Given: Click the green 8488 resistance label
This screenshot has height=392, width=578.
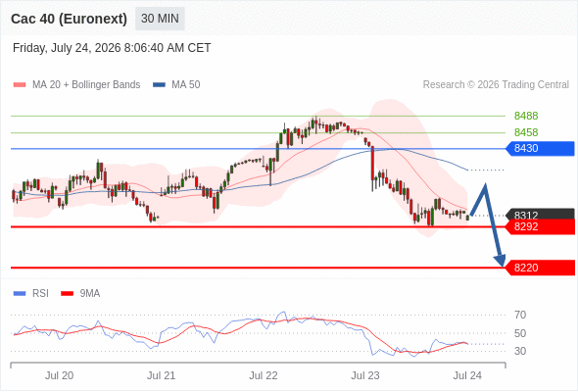Looking at the screenshot, I should [526, 116].
